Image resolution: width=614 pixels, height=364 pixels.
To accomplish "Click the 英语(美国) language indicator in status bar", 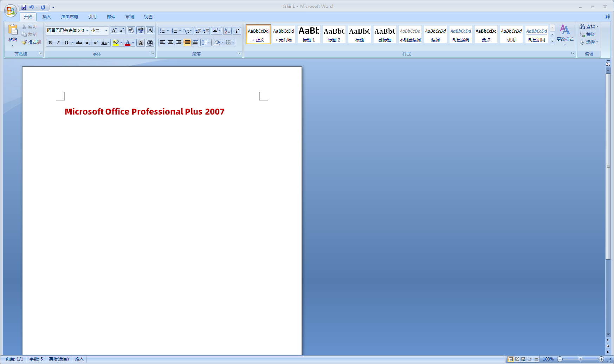I will [x=59, y=359].
